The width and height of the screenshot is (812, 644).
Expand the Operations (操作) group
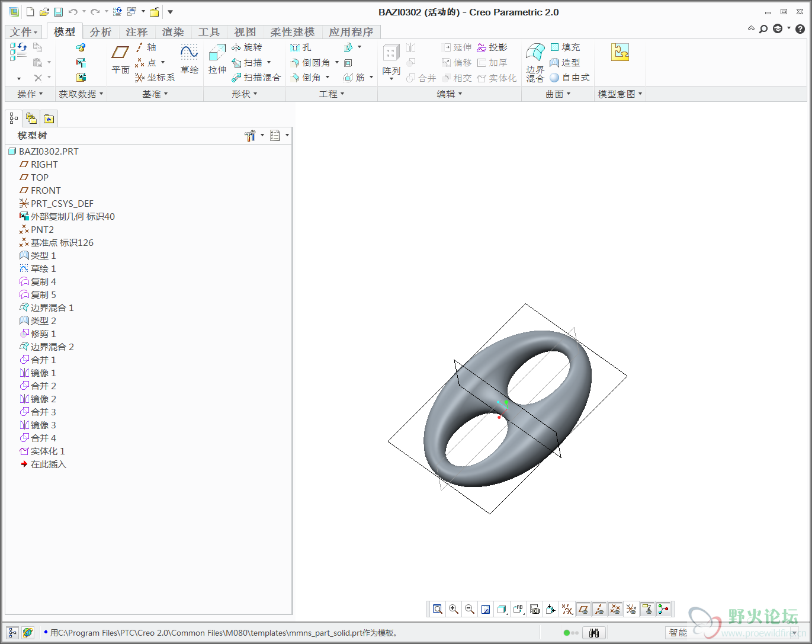coord(30,94)
